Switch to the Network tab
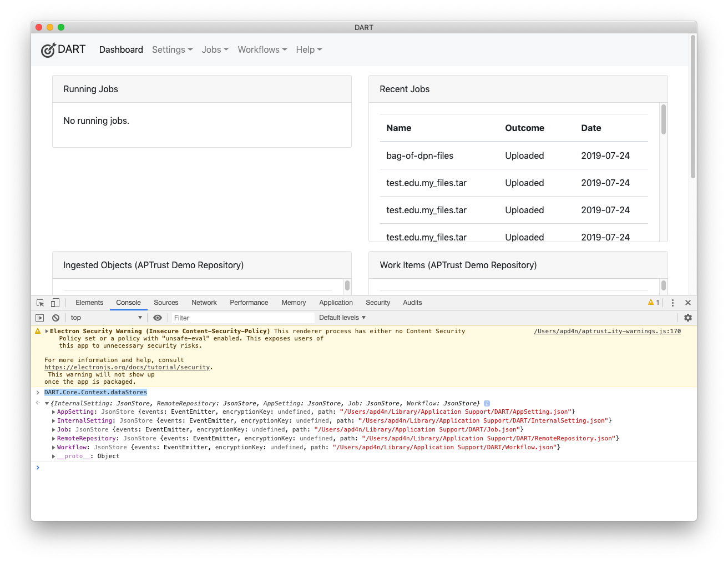The width and height of the screenshot is (728, 562). coord(204,303)
